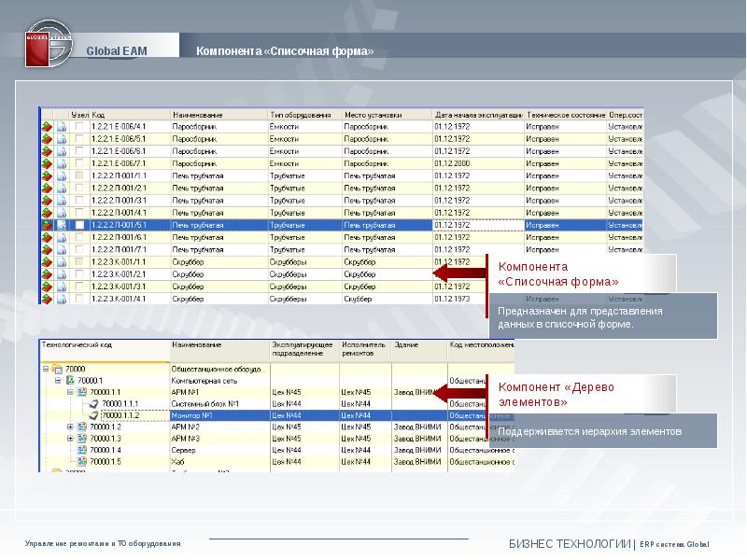The height and width of the screenshot is (560, 747).
Task: Expand tree node 70000.1.3
Action: [69, 439]
